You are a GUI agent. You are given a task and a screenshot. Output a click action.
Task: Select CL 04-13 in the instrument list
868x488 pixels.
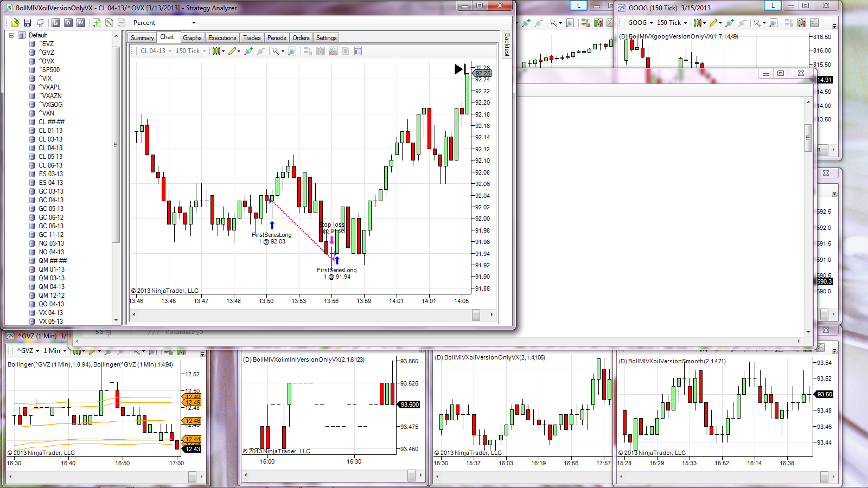coord(50,148)
